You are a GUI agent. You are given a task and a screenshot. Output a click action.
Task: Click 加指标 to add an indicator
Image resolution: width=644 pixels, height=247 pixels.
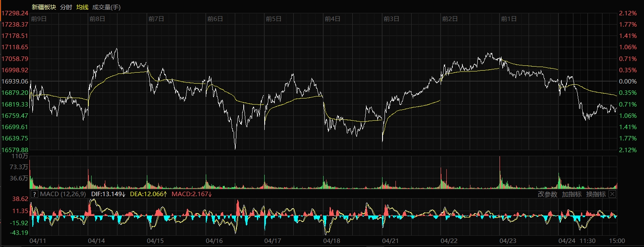tap(572, 194)
